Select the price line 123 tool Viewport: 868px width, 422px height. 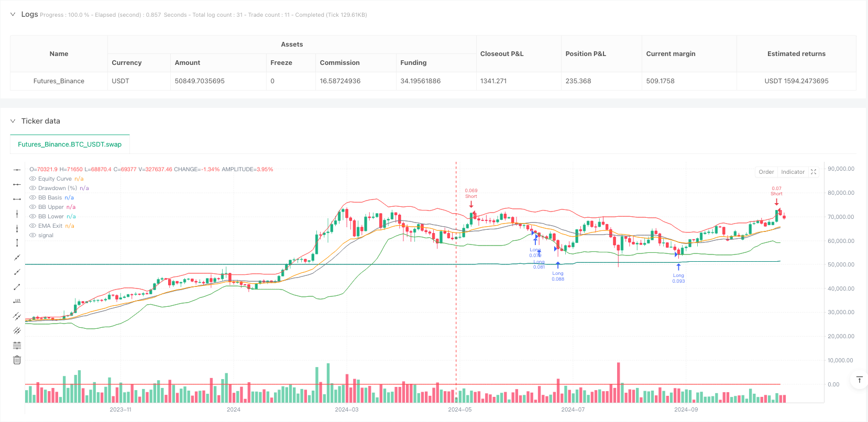click(17, 302)
